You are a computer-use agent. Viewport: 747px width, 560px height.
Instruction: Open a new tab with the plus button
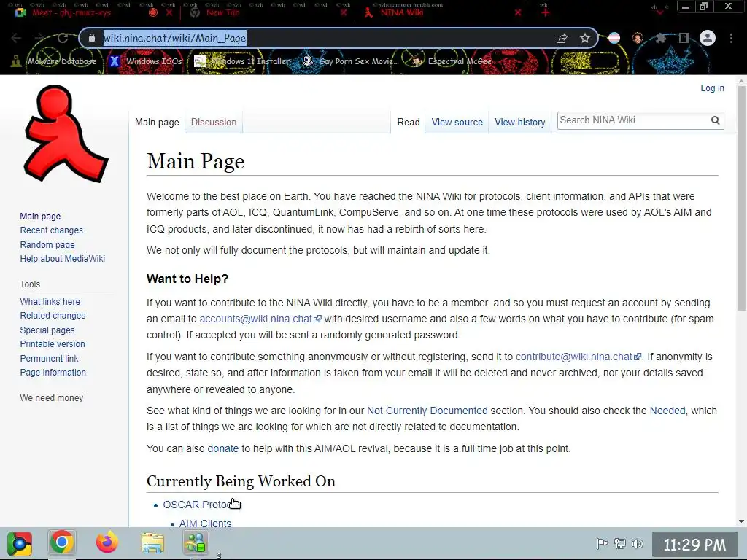coord(546,13)
